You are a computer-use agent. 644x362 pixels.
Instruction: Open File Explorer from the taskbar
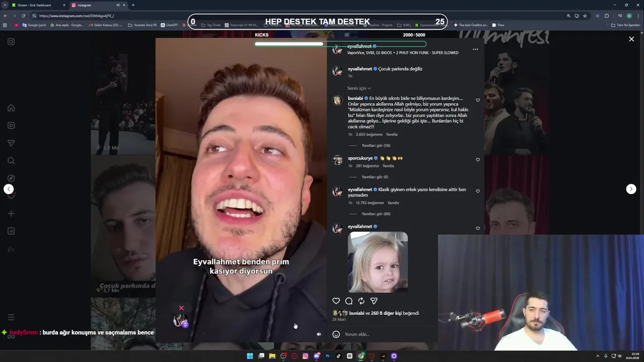pyautogui.click(x=272, y=356)
